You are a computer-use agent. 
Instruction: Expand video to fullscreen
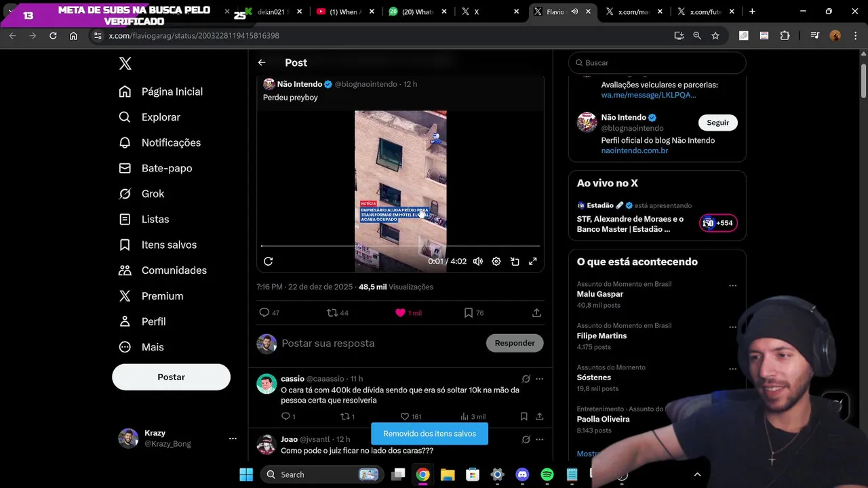coord(533,261)
